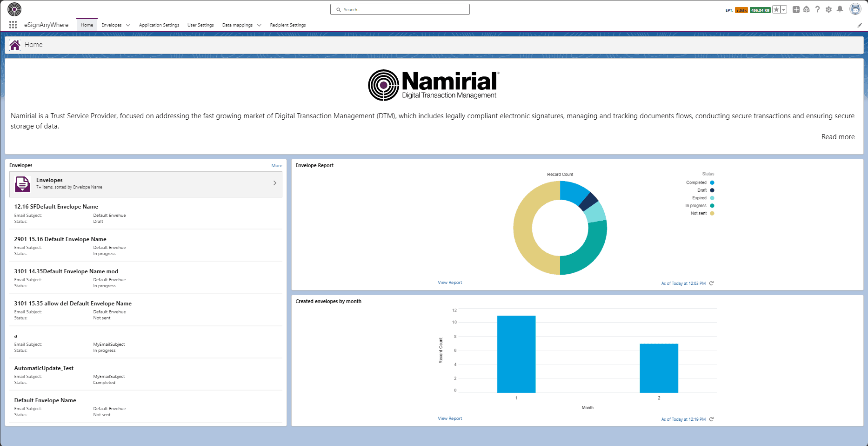Open the Envelopes navigation tab
Image resolution: width=868 pixels, height=446 pixels.
point(112,25)
